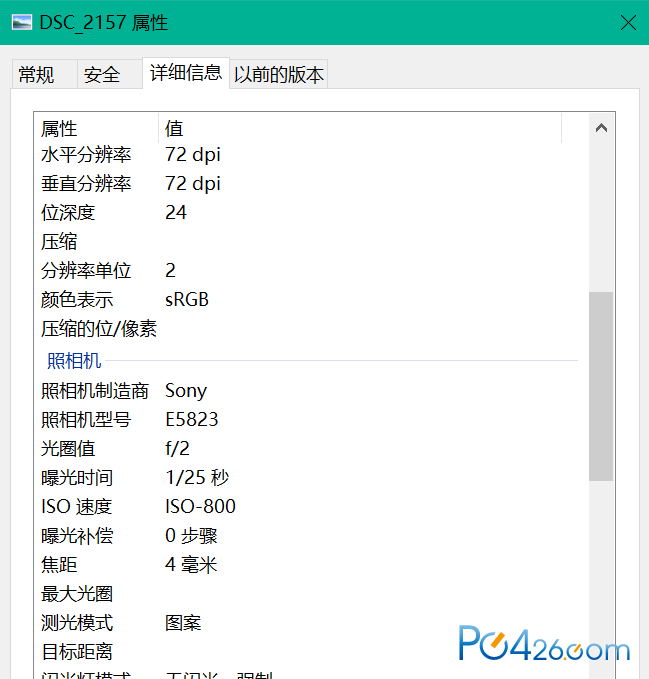This screenshot has width=649, height=679.
Task: Select the 光圈值 property label
Action: [x=68, y=449]
